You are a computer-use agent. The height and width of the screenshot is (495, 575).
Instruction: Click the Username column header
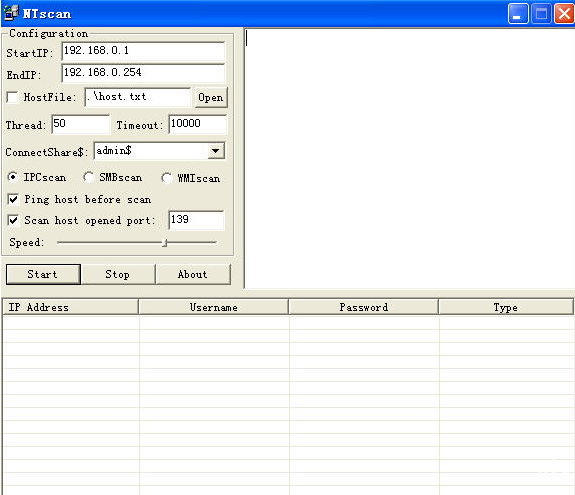pos(213,307)
